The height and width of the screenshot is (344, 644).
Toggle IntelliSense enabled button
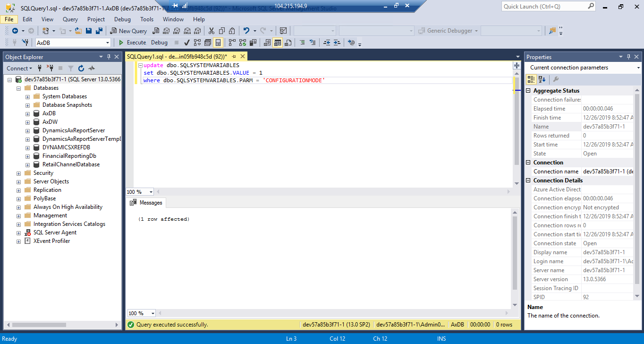pos(218,43)
